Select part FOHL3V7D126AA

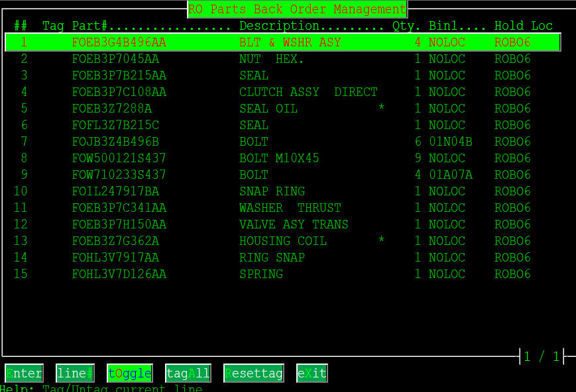point(119,274)
